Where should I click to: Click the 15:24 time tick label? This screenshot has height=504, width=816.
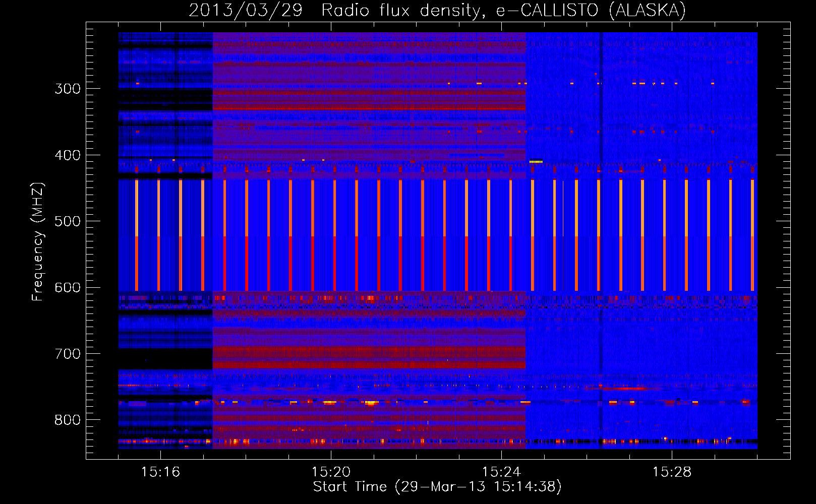point(501,472)
